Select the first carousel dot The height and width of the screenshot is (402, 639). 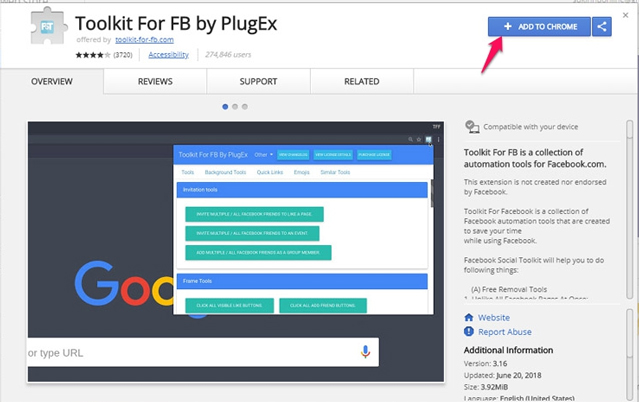[x=225, y=106]
